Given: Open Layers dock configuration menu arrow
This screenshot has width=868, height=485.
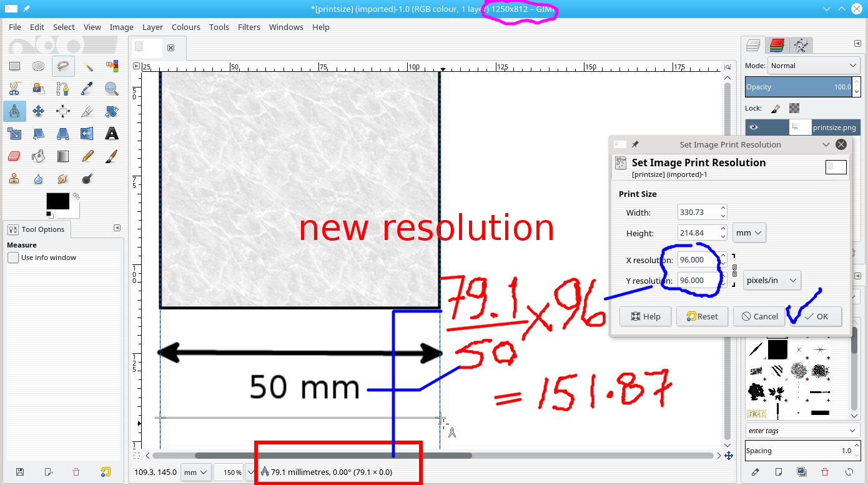Looking at the screenshot, I should [x=857, y=43].
